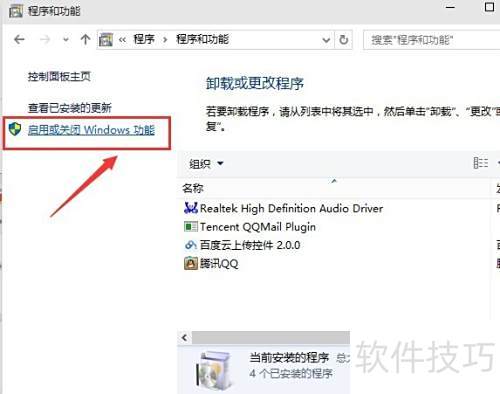Screen dimensions: 500x394
Task: Click the shield icon beside Windows 功能
Action: coord(15,129)
